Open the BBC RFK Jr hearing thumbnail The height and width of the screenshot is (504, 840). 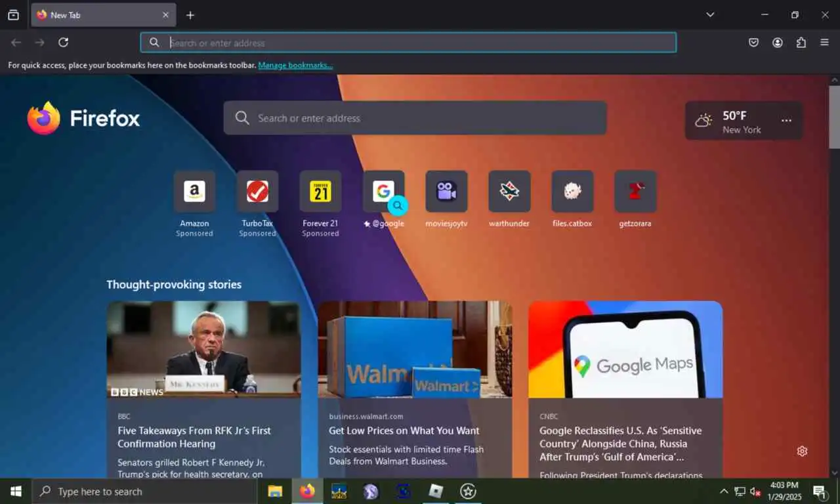tap(203, 349)
